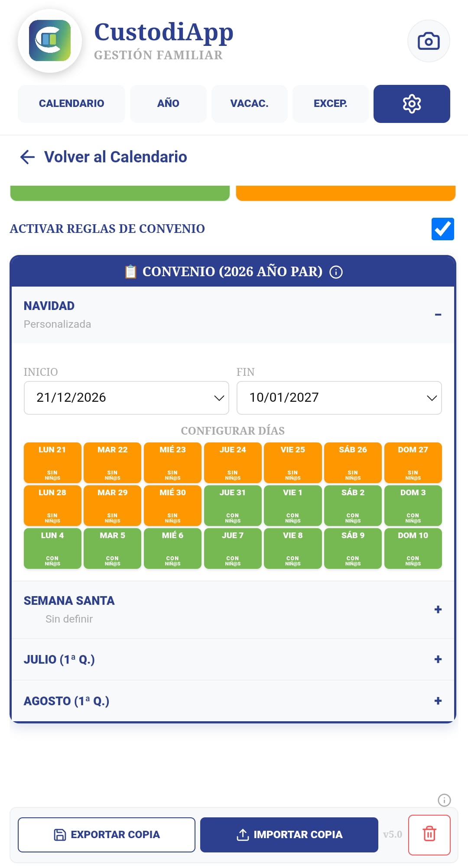Open the INICIO date dropdown
This screenshot has height=868, width=468.
click(126, 397)
